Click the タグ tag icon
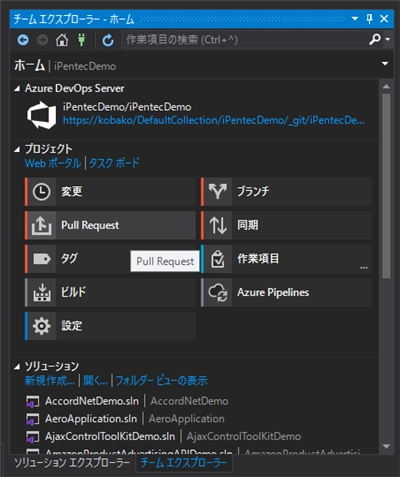Image resolution: width=400 pixels, height=477 pixels. tap(42, 259)
